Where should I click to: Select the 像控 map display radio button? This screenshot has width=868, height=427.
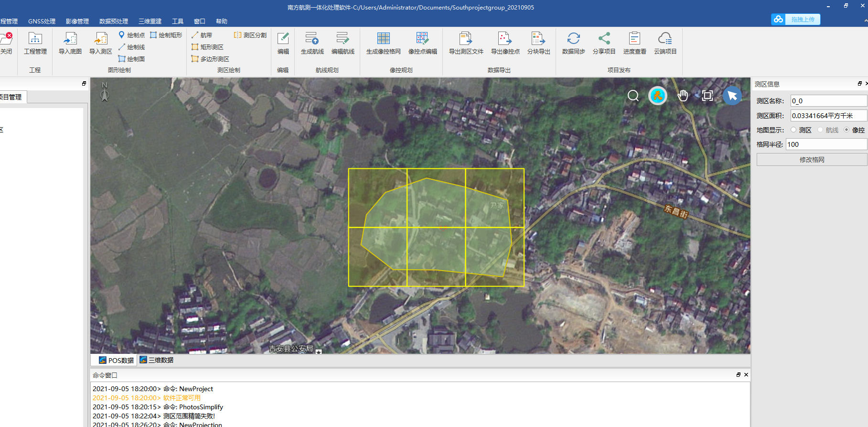[847, 130]
